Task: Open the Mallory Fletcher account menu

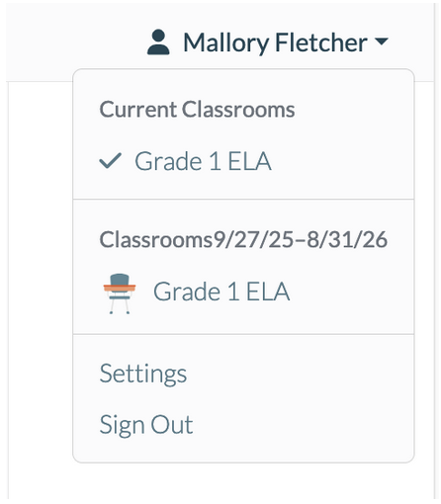Action: pos(268,42)
